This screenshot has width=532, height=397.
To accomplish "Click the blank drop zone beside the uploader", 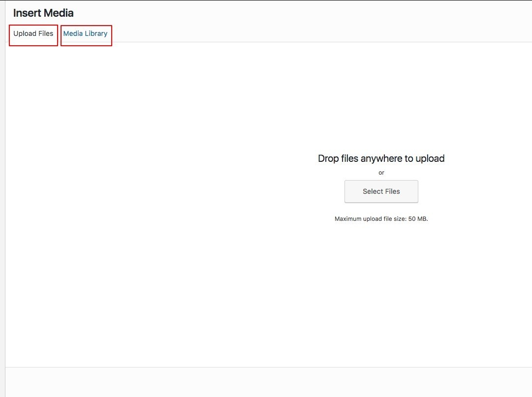I will click(x=153, y=203).
